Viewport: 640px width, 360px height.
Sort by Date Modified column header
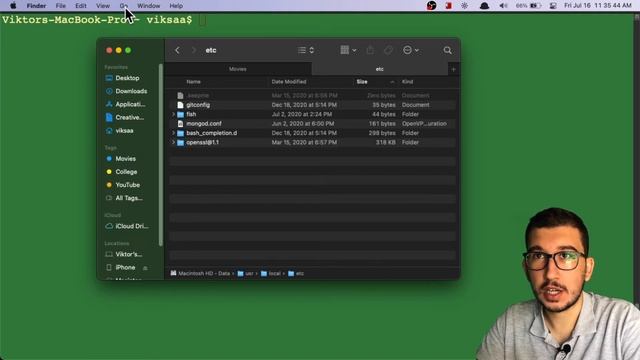point(289,82)
